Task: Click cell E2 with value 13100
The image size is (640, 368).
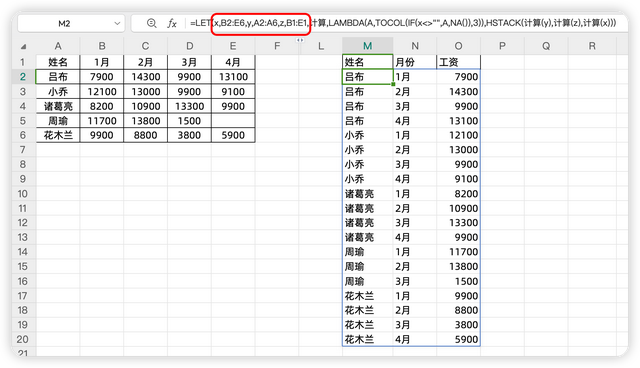Action: coord(233,77)
